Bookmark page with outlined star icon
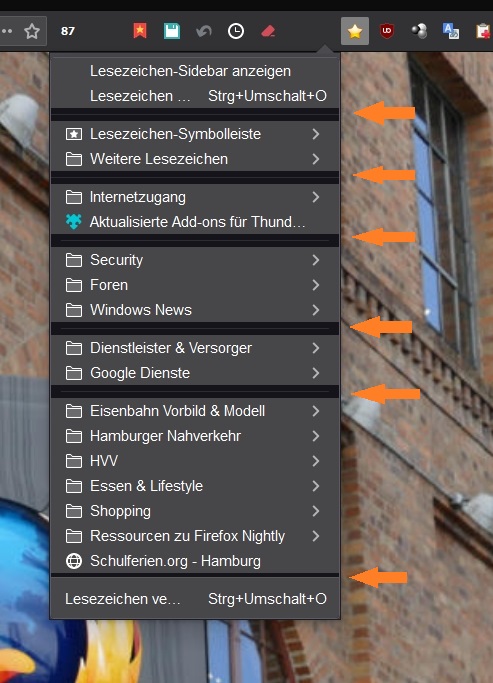 coord(32,31)
